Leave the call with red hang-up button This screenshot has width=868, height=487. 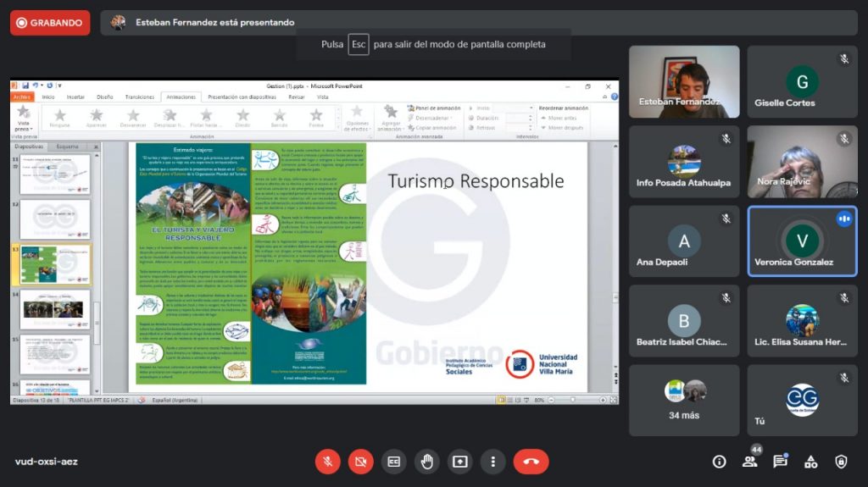tap(531, 462)
